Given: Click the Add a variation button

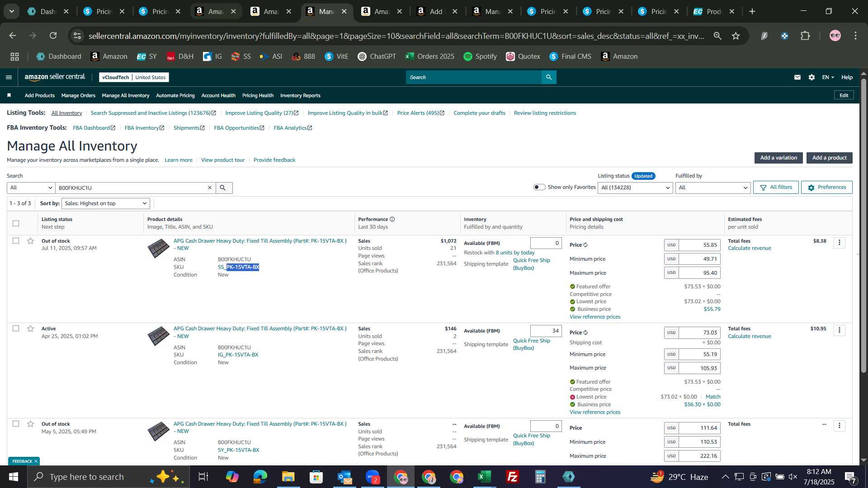Looking at the screenshot, I should click(x=778, y=158).
